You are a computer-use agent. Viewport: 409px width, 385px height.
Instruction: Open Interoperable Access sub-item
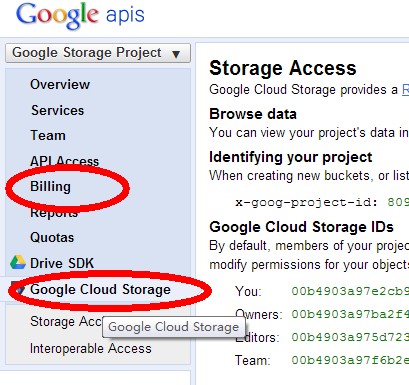(91, 349)
